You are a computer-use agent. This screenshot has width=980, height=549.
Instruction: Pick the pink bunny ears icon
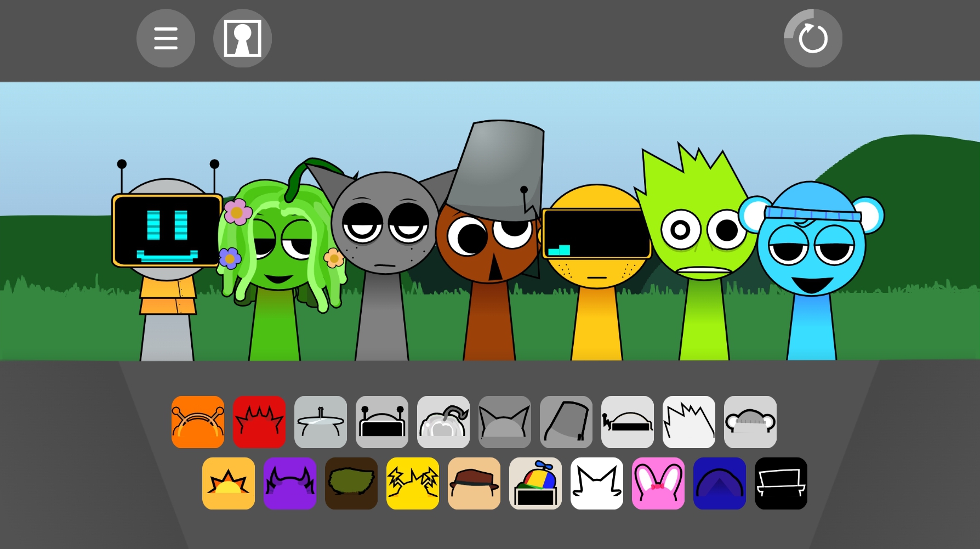pos(658,483)
